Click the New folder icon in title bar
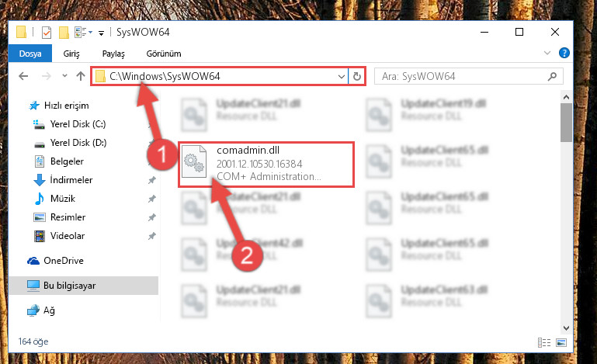 [x=64, y=33]
